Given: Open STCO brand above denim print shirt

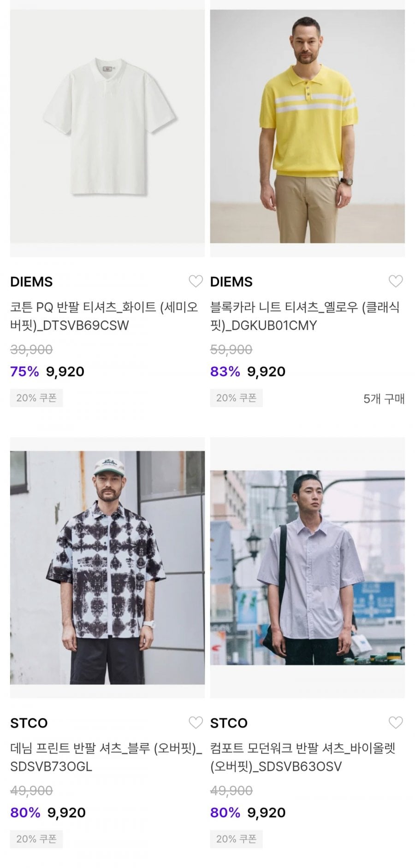Looking at the screenshot, I should [29, 723].
